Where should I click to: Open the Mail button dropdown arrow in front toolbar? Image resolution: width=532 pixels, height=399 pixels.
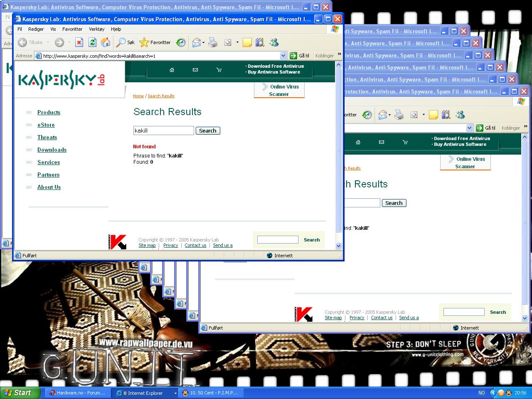(x=203, y=42)
